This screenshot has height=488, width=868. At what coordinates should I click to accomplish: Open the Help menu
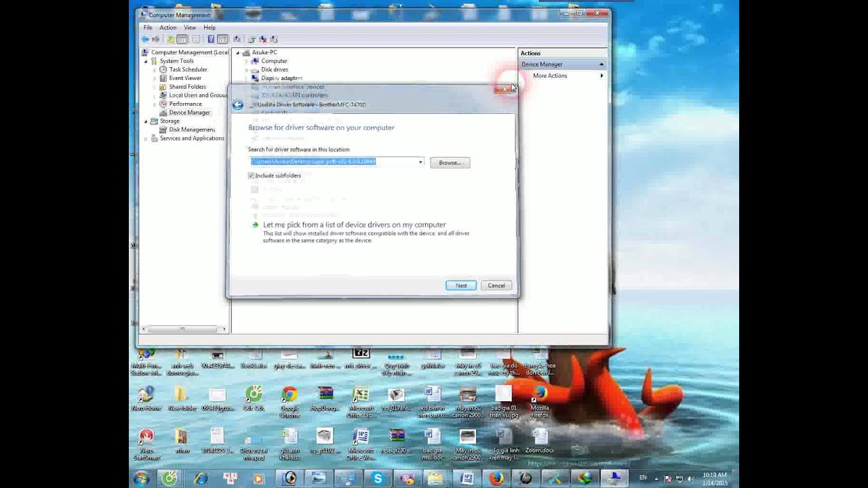[x=210, y=28]
